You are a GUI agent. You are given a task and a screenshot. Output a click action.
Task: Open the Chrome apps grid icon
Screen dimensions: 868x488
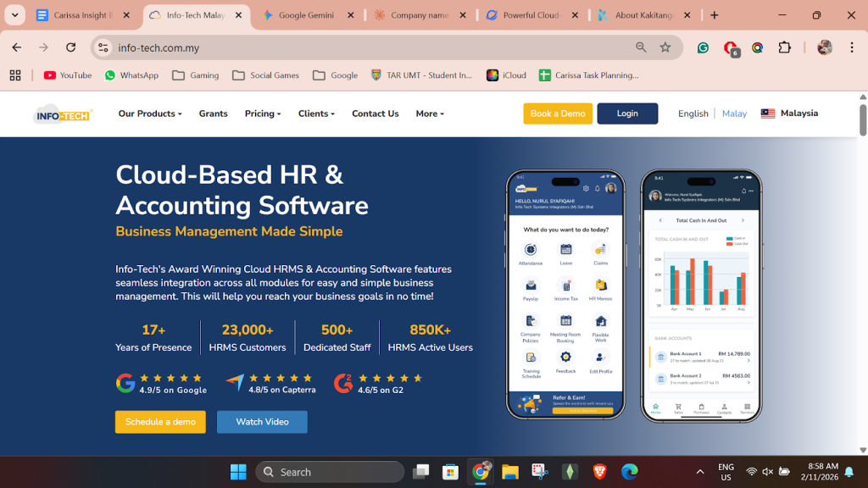click(15, 75)
